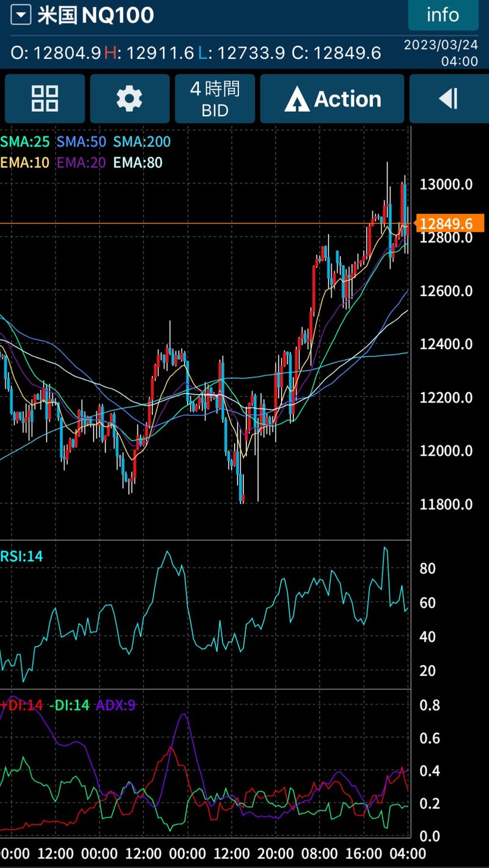Tap the EMA:10 indicator label

point(24,163)
